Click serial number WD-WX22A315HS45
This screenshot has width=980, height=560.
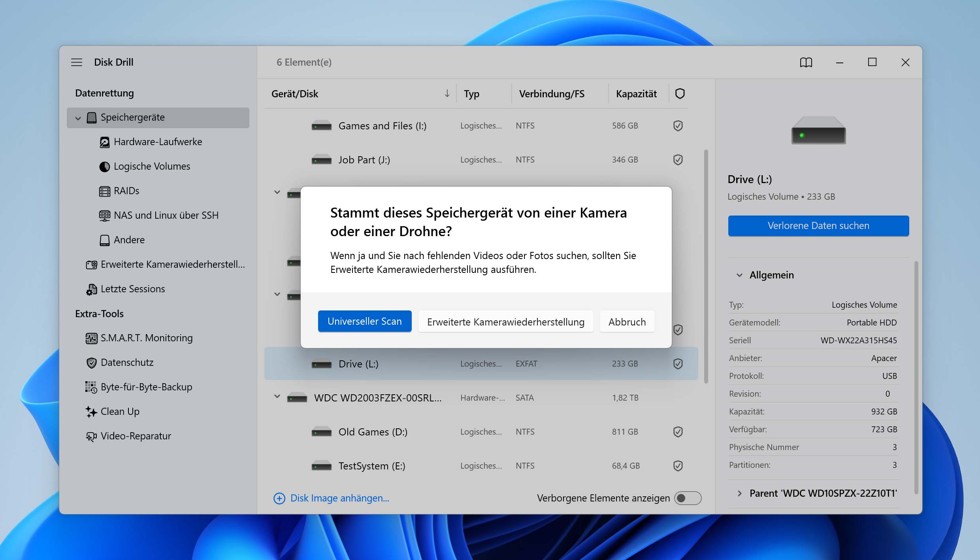pyautogui.click(x=859, y=341)
